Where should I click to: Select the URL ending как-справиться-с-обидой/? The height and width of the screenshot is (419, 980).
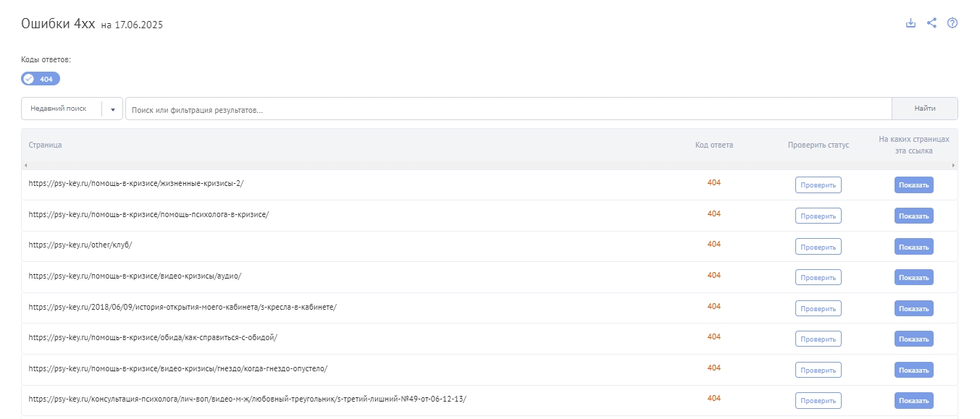(153, 337)
